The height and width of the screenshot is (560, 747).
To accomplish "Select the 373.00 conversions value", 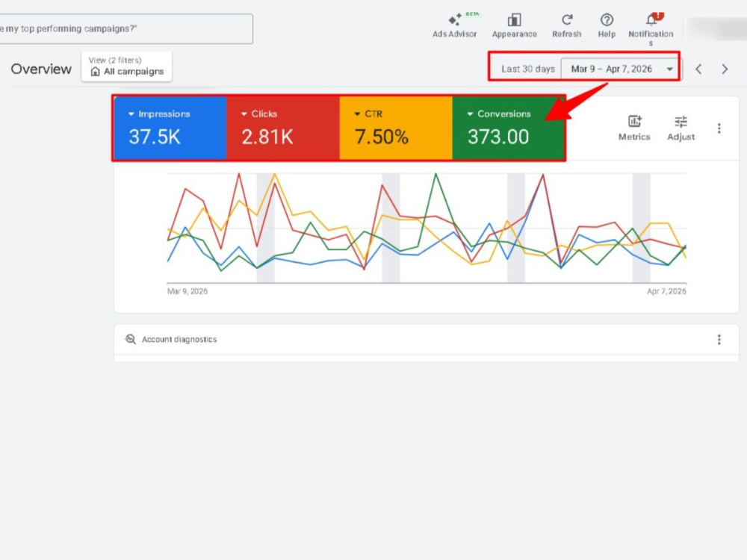I will (498, 137).
